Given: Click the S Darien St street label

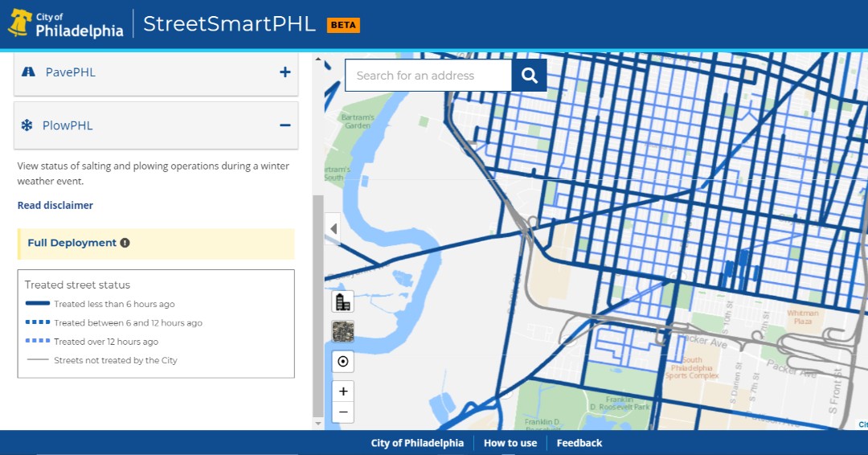Looking at the screenshot, I should tap(737, 382).
